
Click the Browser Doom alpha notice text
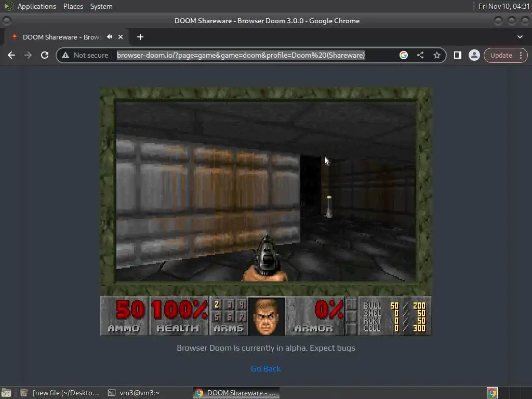pyautogui.click(x=266, y=348)
